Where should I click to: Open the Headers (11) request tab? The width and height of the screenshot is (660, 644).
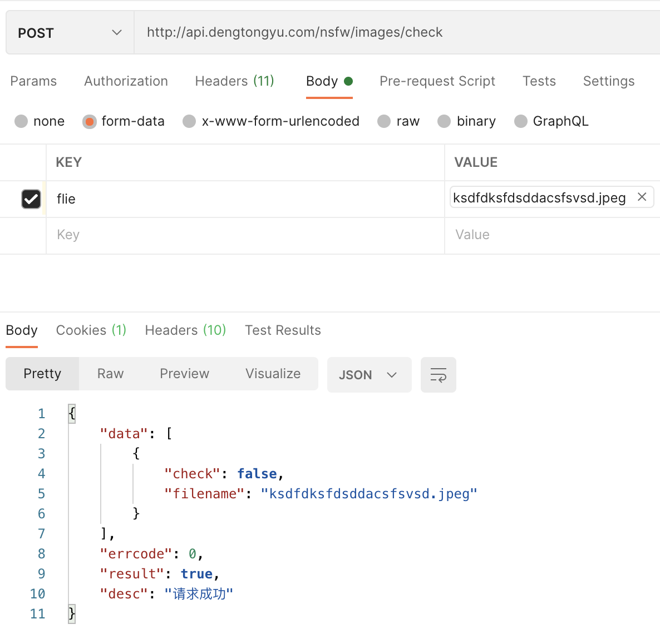tap(234, 81)
